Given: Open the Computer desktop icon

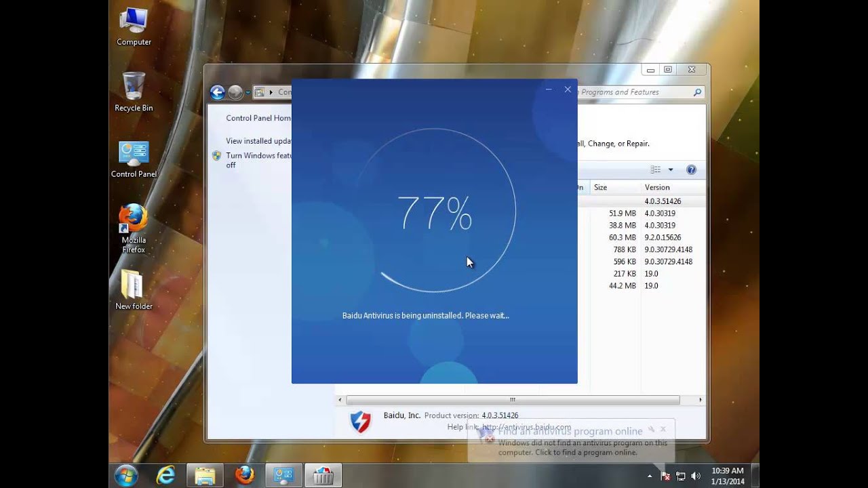Looking at the screenshot, I should 134,27.
